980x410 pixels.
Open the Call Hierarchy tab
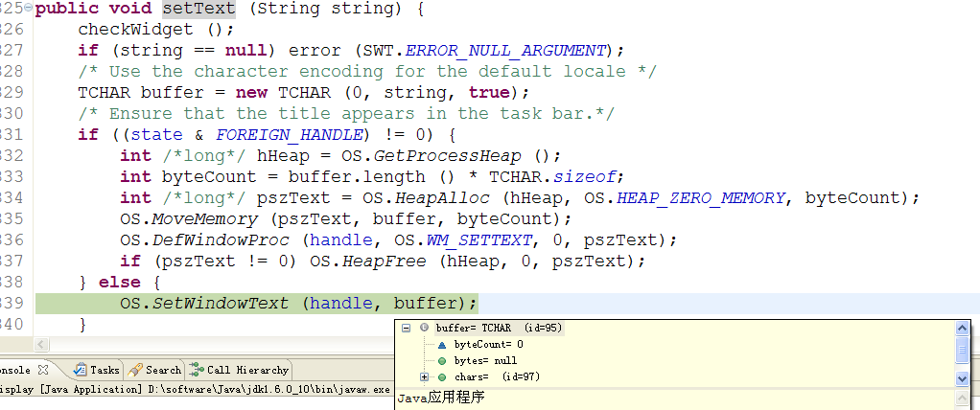click(240, 370)
